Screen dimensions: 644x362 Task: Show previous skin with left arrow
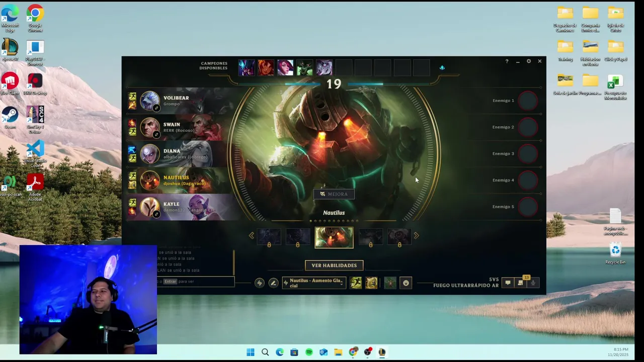click(x=252, y=235)
